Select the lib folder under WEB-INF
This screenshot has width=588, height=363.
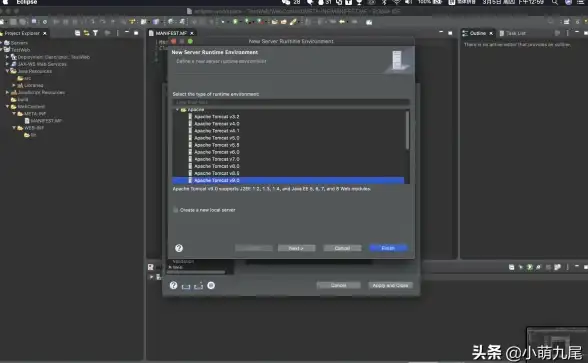pos(30,135)
